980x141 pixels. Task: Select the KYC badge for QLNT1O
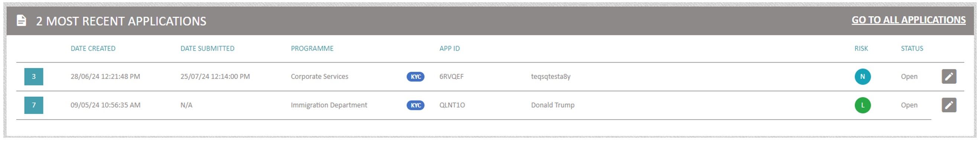click(x=415, y=105)
